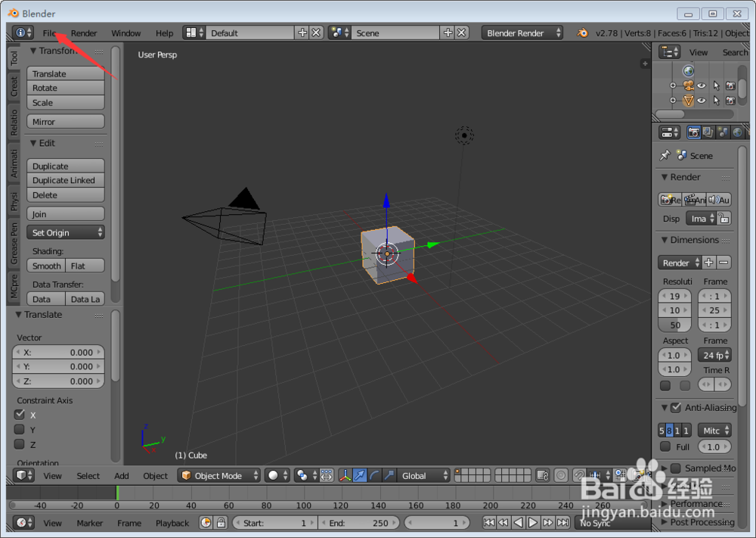Enable the Y constraint axis checkbox

coord(20,429)
